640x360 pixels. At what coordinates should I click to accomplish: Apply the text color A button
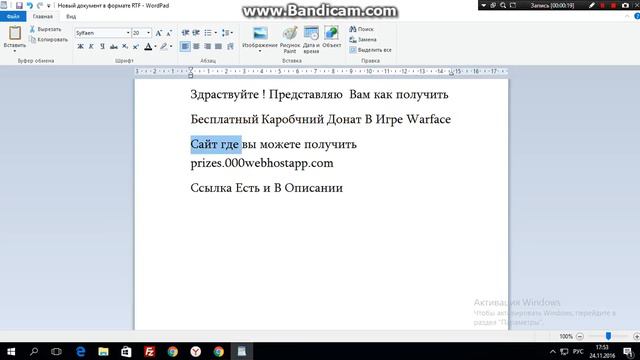[x=148, y=47]
